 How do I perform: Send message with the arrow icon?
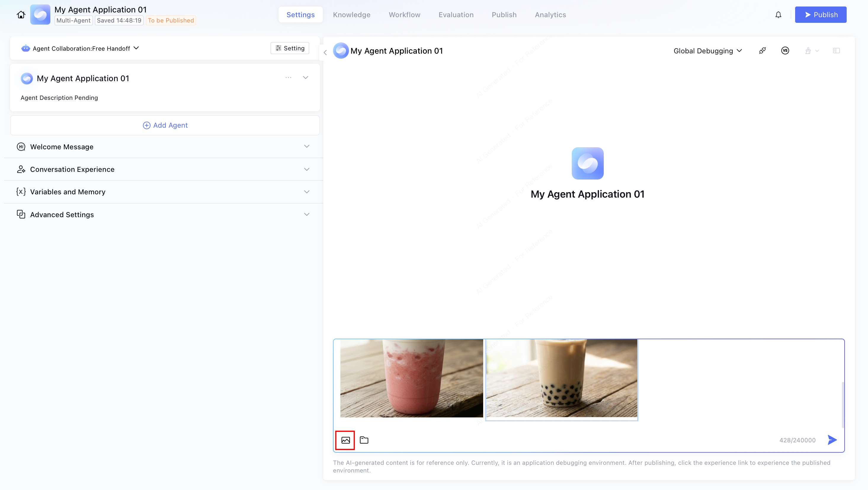click(x=832, y=439)
